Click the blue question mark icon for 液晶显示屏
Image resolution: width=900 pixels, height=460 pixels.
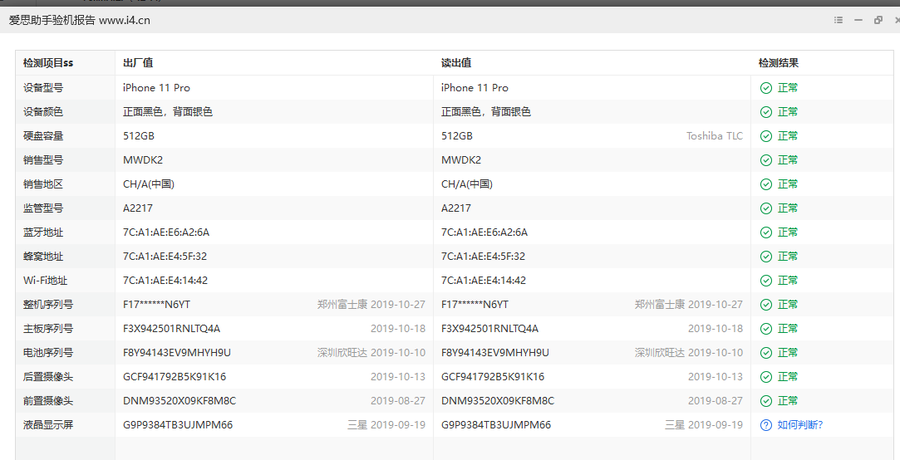coord(766,425)
